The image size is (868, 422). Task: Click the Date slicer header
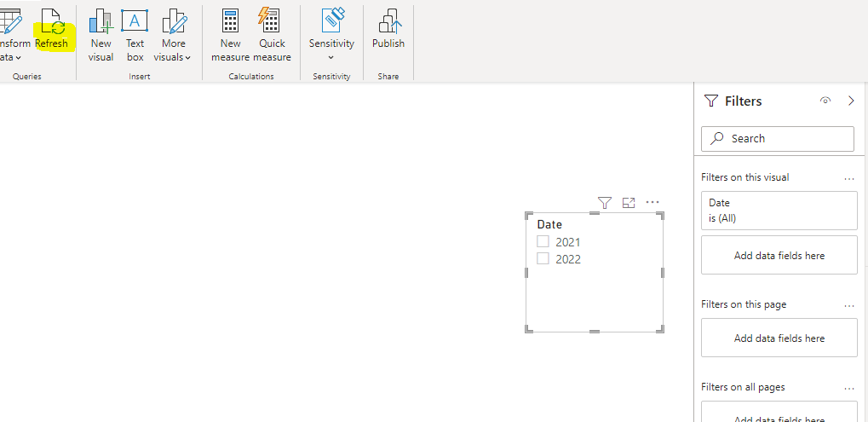pyautogui.click(x=549, y=224)
